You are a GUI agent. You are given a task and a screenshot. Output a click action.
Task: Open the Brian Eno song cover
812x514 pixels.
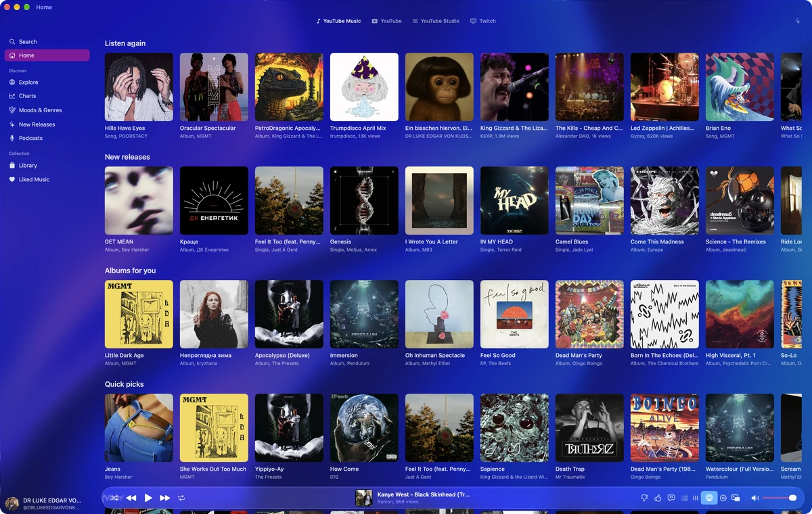click(740, 87)
